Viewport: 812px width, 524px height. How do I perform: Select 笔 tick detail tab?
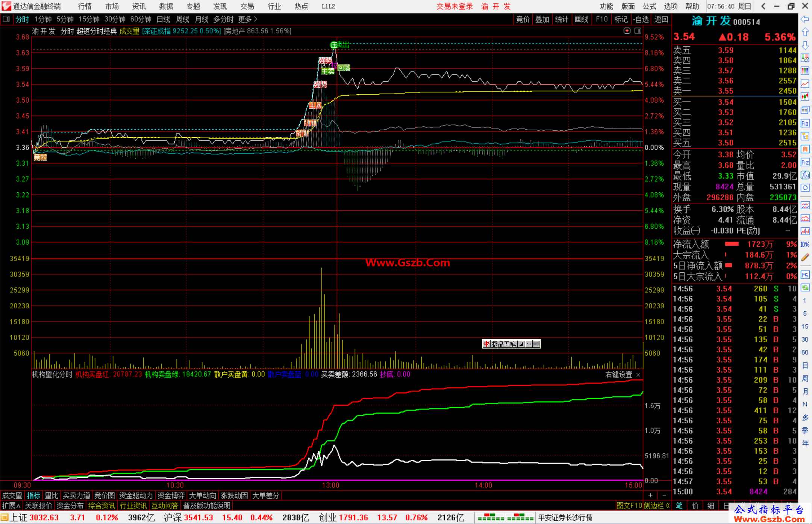tap(679, 506)
